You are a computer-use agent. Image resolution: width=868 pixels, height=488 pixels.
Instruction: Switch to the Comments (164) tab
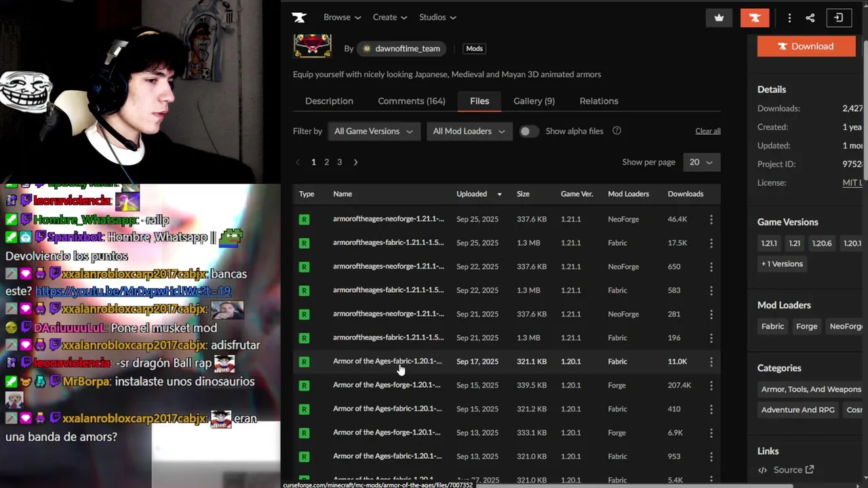click(x=412, y=101)
